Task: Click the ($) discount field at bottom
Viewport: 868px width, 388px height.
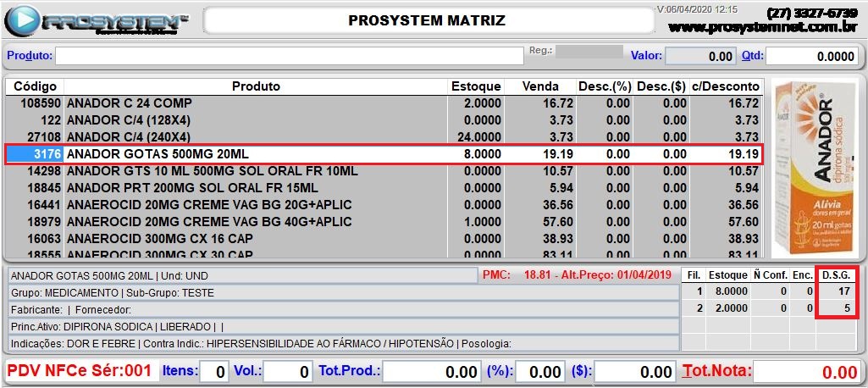Action: 637,371
